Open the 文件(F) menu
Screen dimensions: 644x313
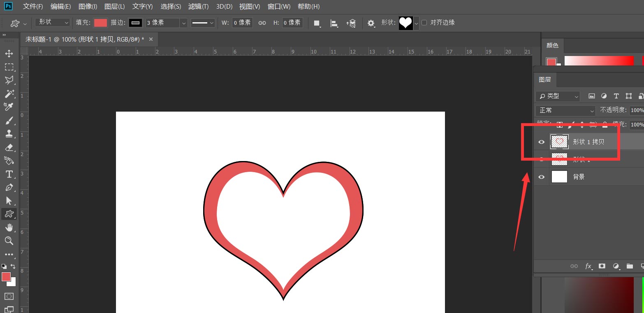[33, 7]
